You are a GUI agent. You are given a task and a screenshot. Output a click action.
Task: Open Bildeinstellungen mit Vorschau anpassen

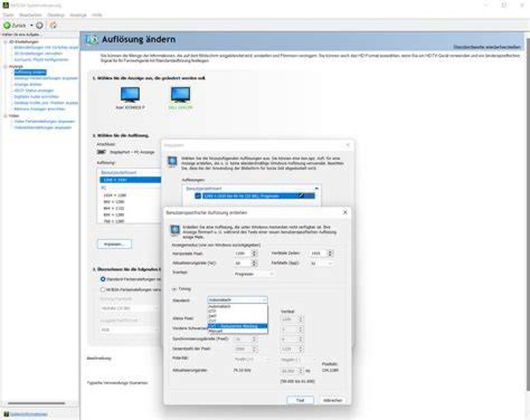pyautogui.click(x=46, y=48)
